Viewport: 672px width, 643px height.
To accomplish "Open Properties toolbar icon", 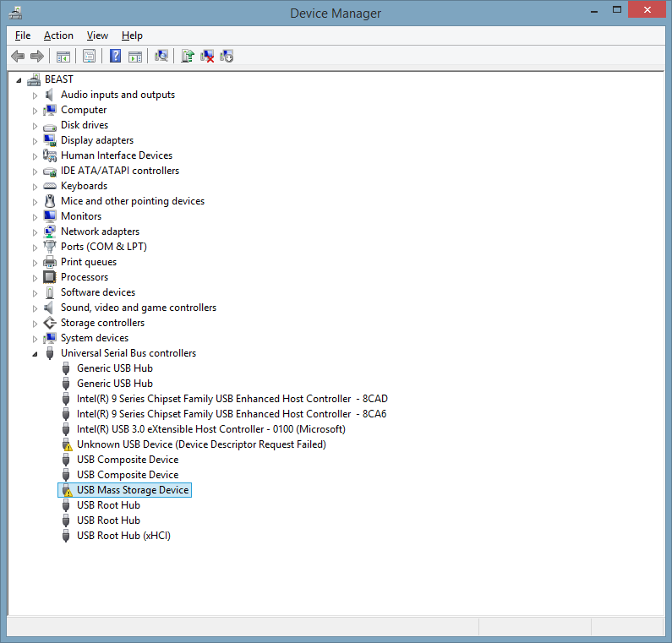I will [x=89, y=56].
